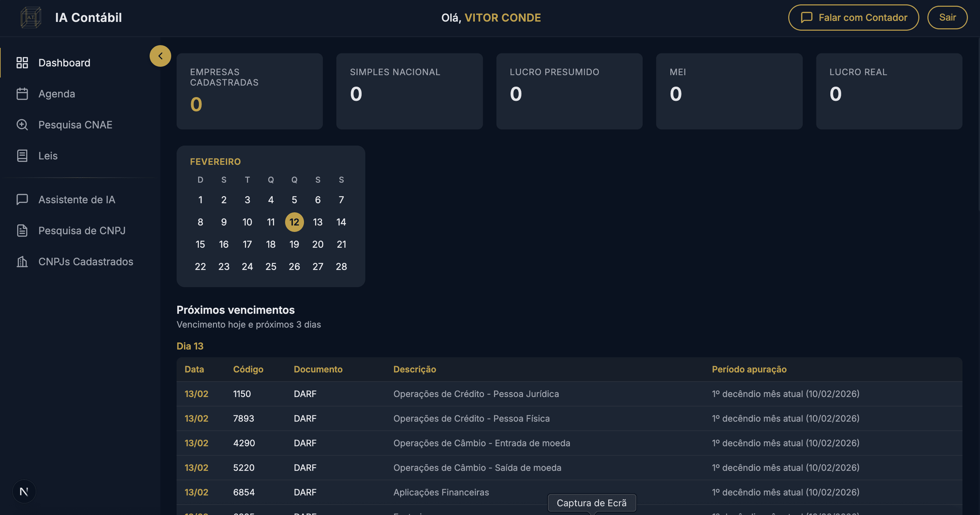This screenshot has height=515, width=980.
Task: Click the Simples Nacional card
Action: coord(409,91)
